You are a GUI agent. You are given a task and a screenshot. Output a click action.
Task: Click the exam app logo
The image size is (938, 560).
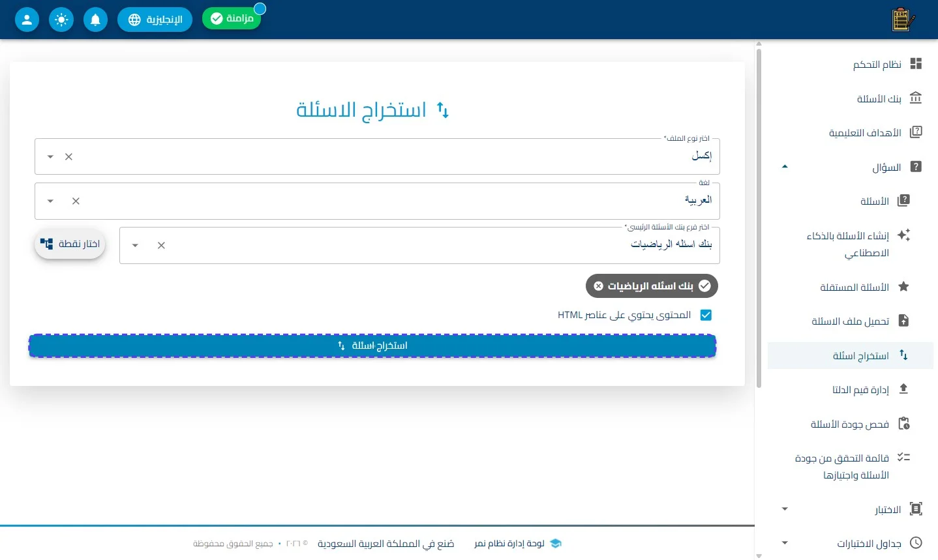click(903, 20)
